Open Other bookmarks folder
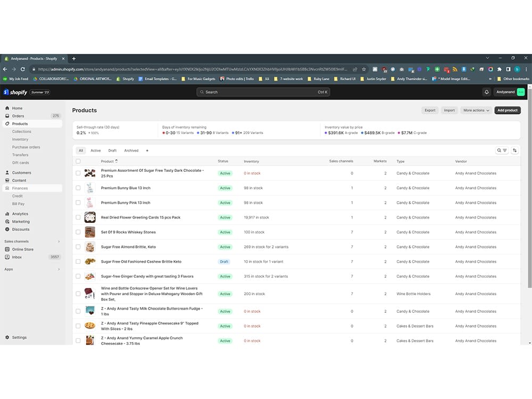532x399 pixels. coord(513,79)
